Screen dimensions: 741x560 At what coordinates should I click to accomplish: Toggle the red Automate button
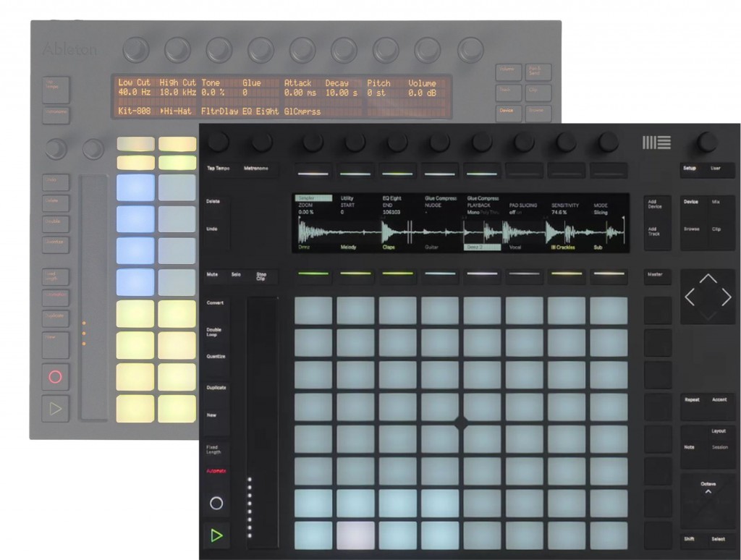coord(216,471)
